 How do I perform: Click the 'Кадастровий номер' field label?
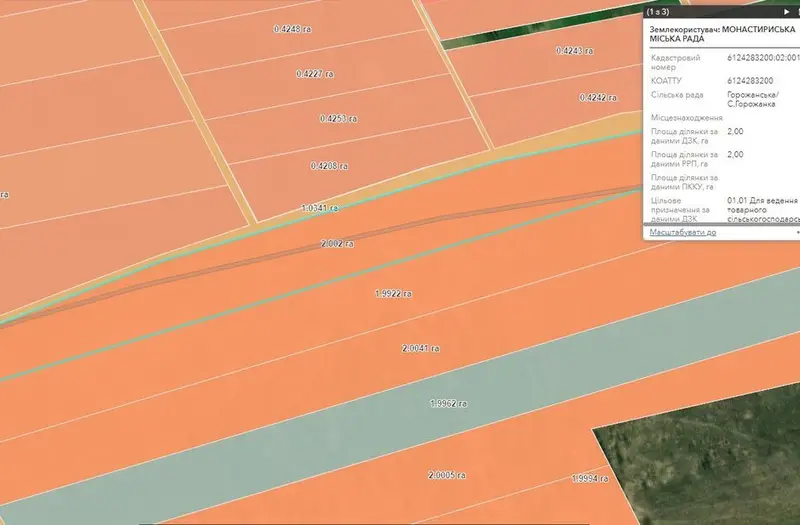676,62
